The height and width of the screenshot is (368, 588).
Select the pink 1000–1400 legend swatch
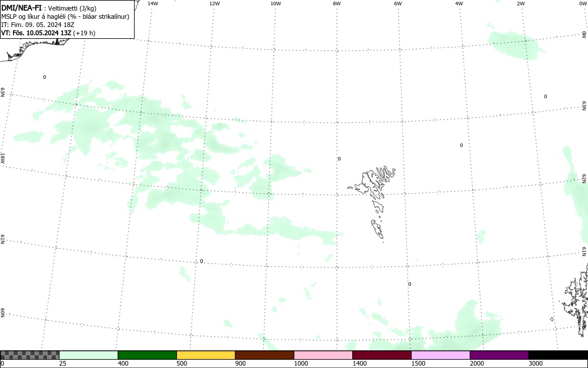[x=323, y=355]
